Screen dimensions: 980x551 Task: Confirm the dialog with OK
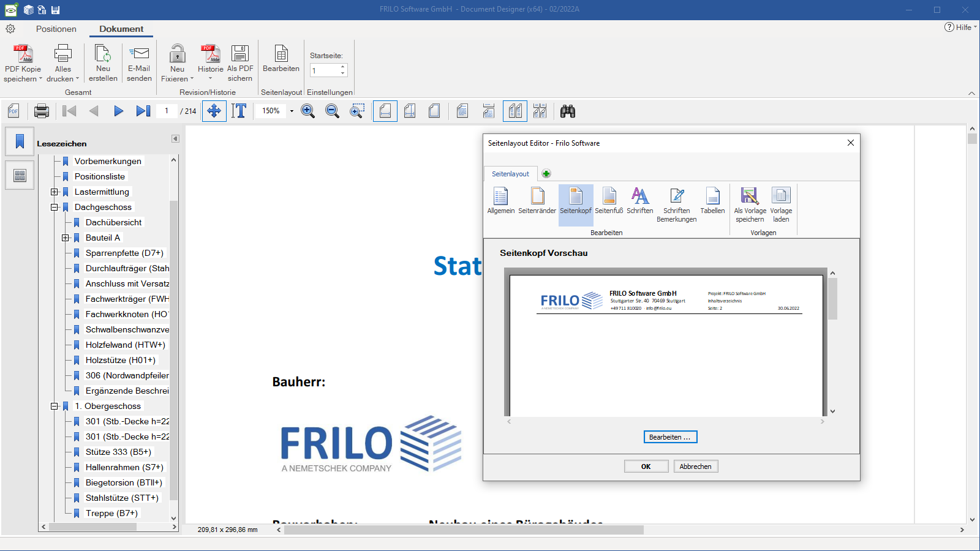click(x=646, y=466)
